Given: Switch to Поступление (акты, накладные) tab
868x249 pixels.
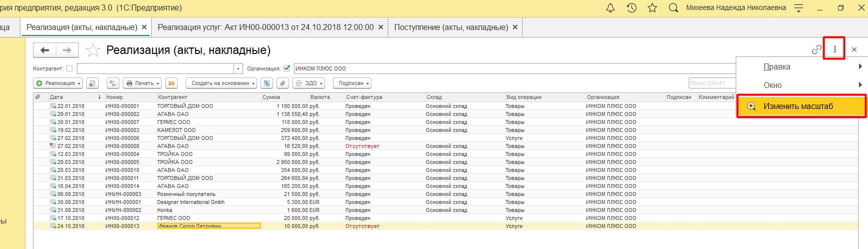Looking at the screenshot, I should (x=451, y=27).
